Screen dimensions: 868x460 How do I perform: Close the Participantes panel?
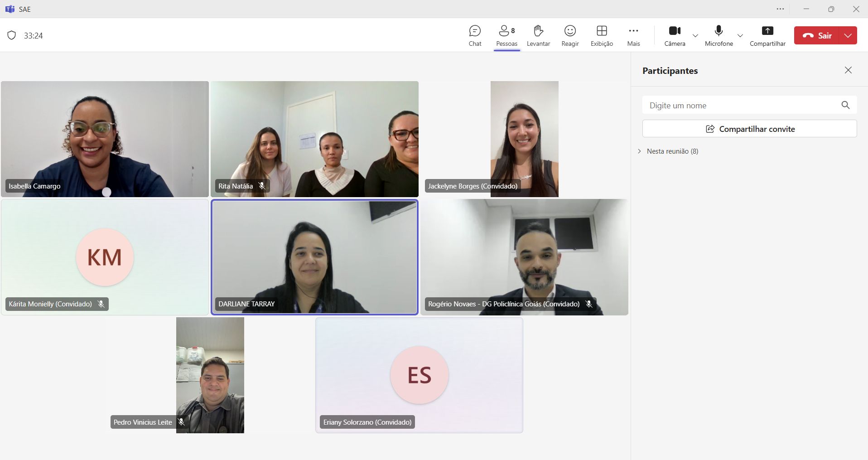click(848, 70)
